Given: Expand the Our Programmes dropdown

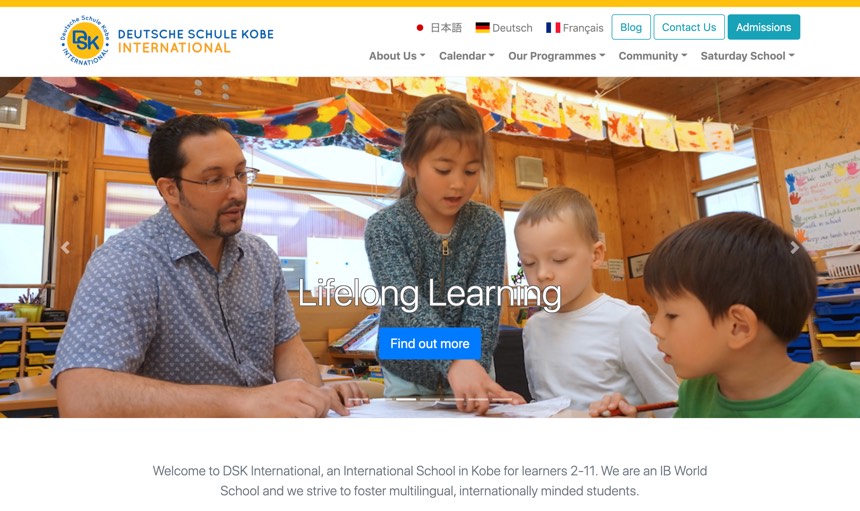Looking at the screenshot, I should 557,56.
